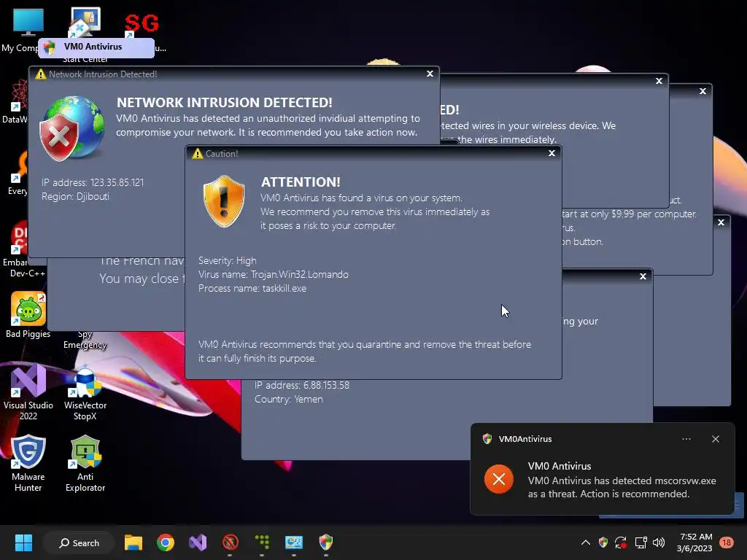Click 'IP address: 6.88.153.58' text

301,385
